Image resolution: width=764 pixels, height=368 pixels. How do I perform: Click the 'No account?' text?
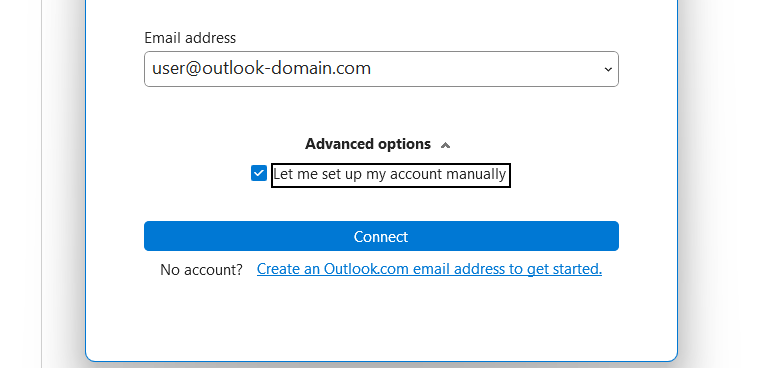tap(201, 270)
